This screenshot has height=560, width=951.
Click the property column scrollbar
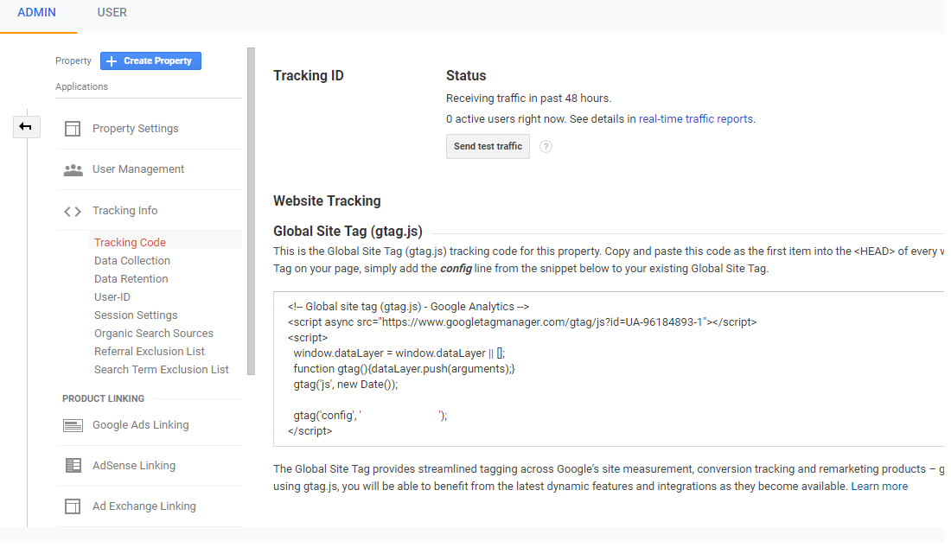click(251, 212)
